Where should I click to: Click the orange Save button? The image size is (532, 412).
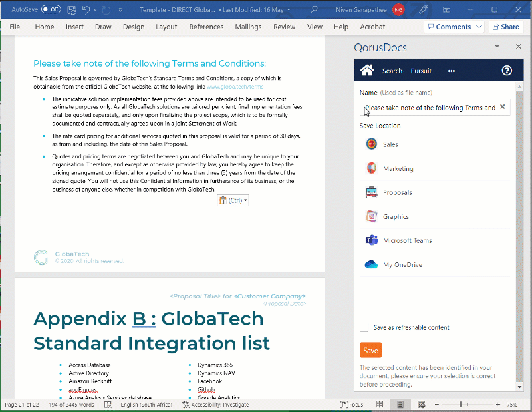tap(370, 350)
